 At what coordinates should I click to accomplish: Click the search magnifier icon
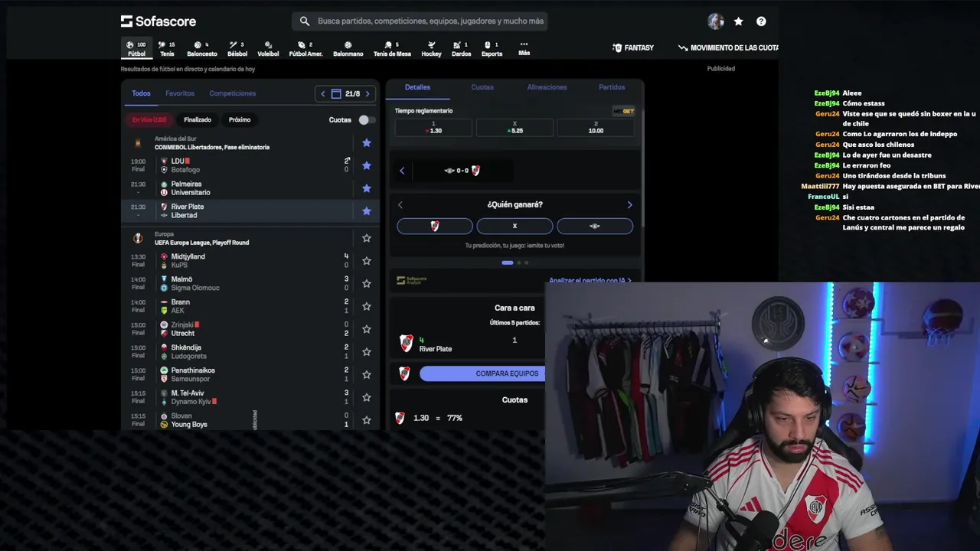[x=305, y=21]
